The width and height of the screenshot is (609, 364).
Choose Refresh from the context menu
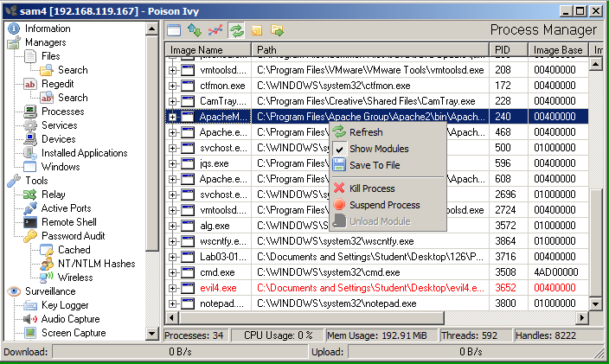(388, 132)
